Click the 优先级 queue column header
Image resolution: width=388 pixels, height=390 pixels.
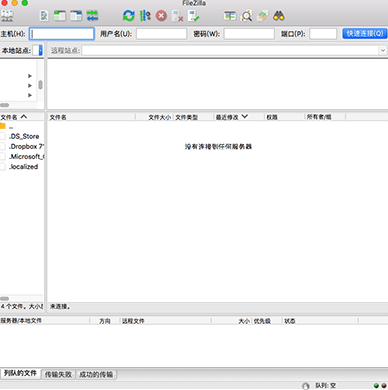(x=266, y=321)
